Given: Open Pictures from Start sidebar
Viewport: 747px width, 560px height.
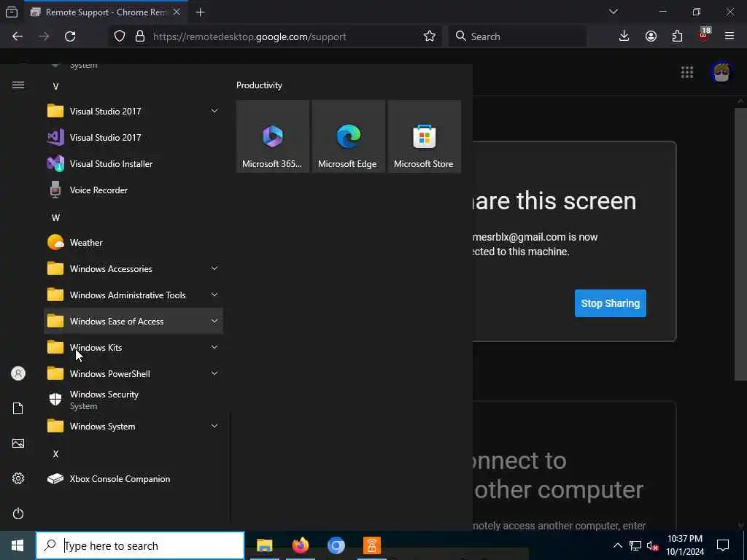Looking at the screenshot, I should tap(18, 444).
